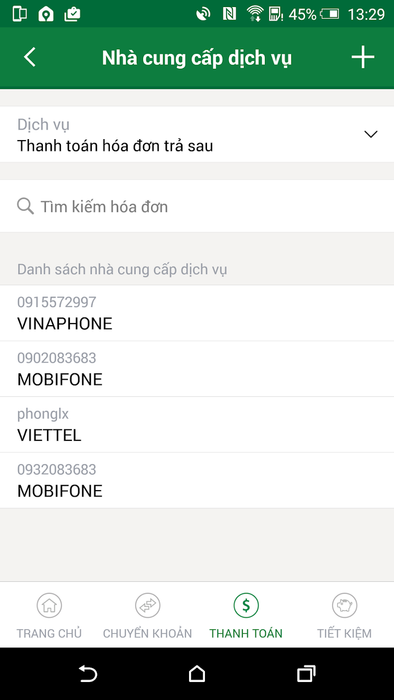Tap Android home navigation button
Screen dimensions: 394x700
point(197,674)
